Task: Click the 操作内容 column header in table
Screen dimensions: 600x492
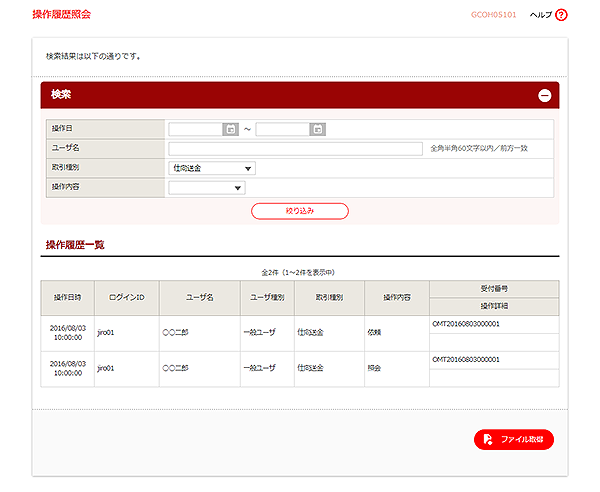Action: pyautogui.click(x=397, y=298)
